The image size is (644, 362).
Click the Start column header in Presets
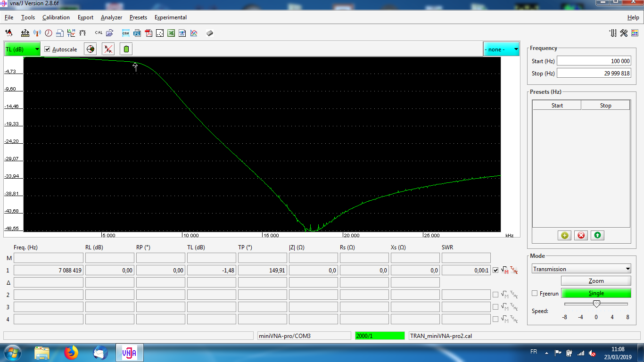point(557,106)
